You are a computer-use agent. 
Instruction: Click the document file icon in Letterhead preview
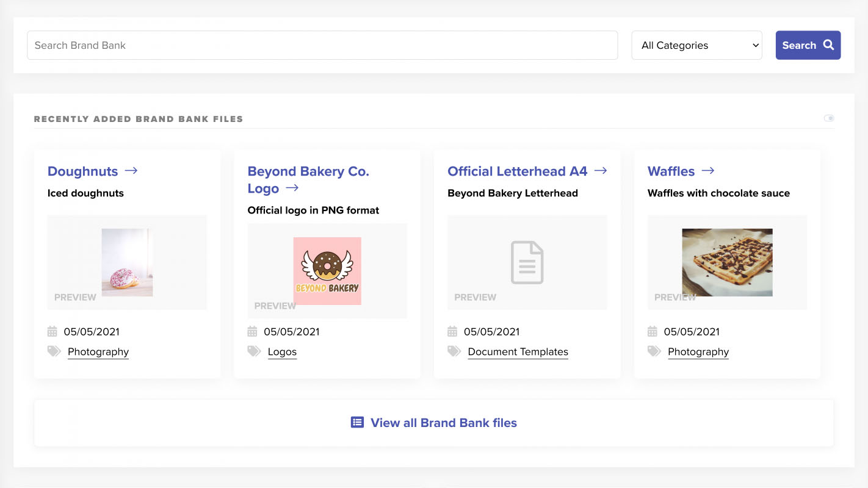527,262
